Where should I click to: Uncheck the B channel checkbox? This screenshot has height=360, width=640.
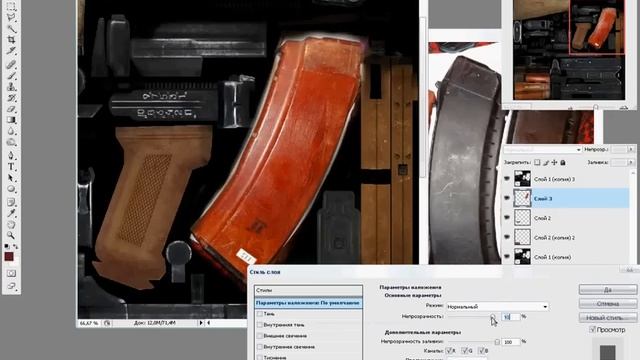pyautogui.click(x=481, y=351)
